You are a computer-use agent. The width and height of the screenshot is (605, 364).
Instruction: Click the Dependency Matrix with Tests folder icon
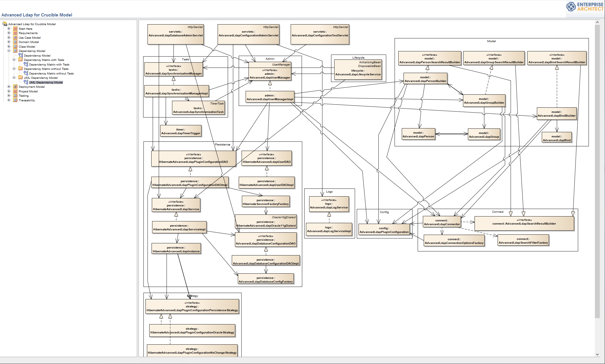[20, 60]
